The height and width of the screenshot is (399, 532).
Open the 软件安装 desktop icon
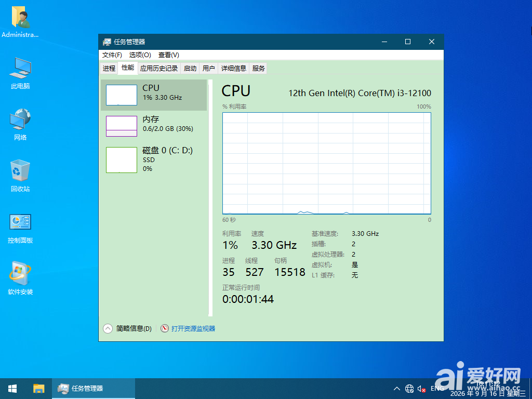(x=20, y=278)
